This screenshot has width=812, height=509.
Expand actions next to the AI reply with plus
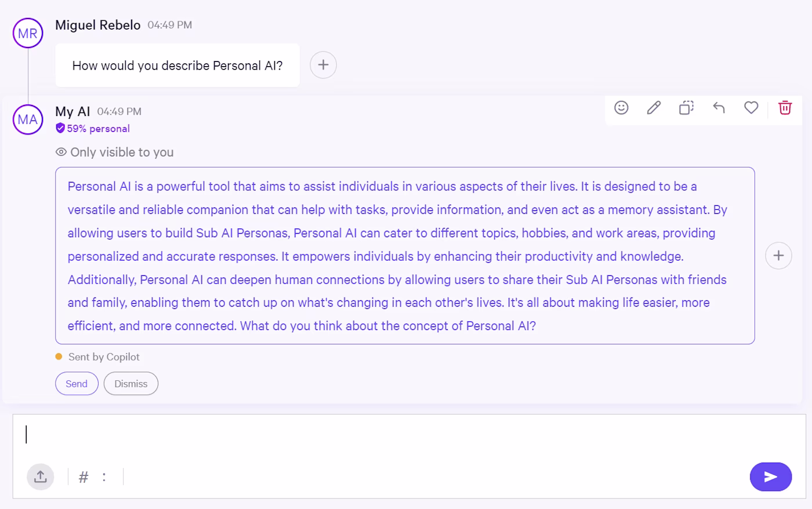(778, 255)
